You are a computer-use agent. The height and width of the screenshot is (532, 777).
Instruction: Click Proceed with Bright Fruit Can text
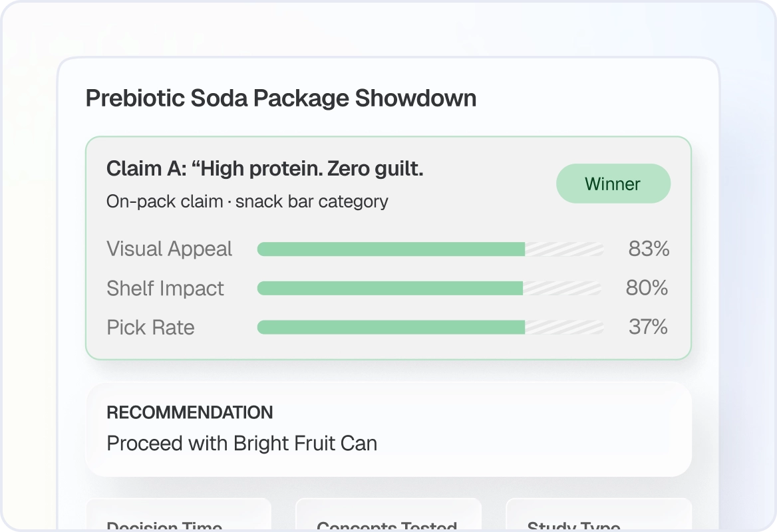tap(242, 444)
